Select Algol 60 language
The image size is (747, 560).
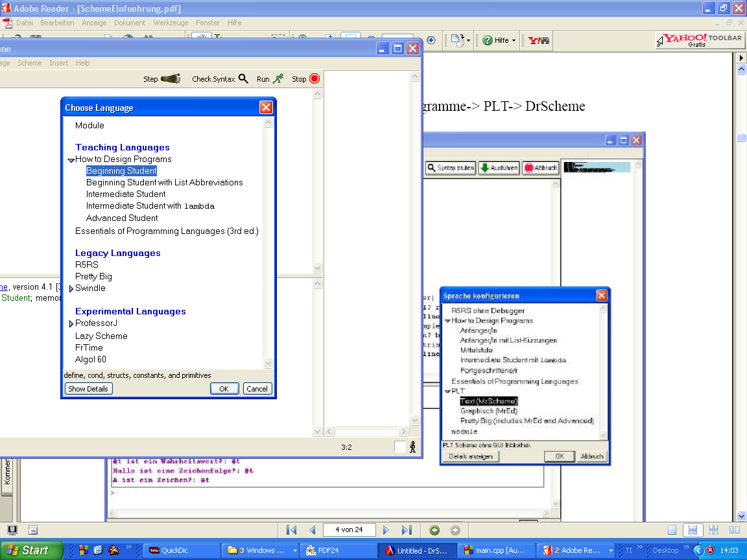[91, 360]
